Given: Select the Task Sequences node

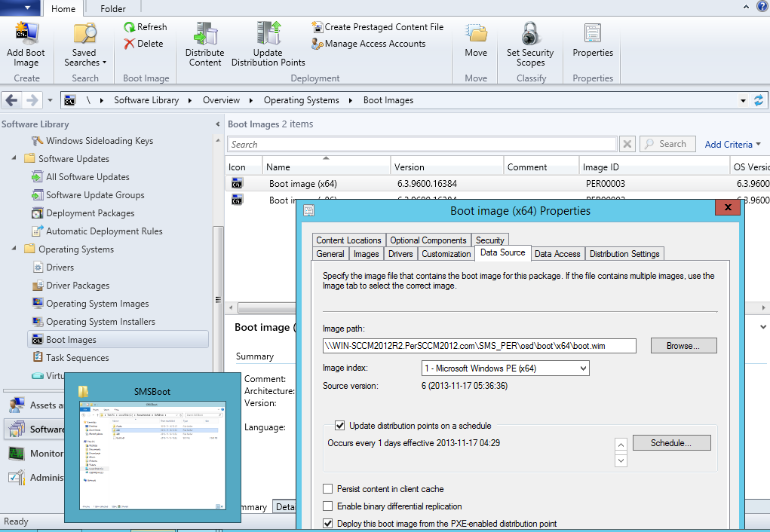Looking at the screenshot, I should (71, 358).
